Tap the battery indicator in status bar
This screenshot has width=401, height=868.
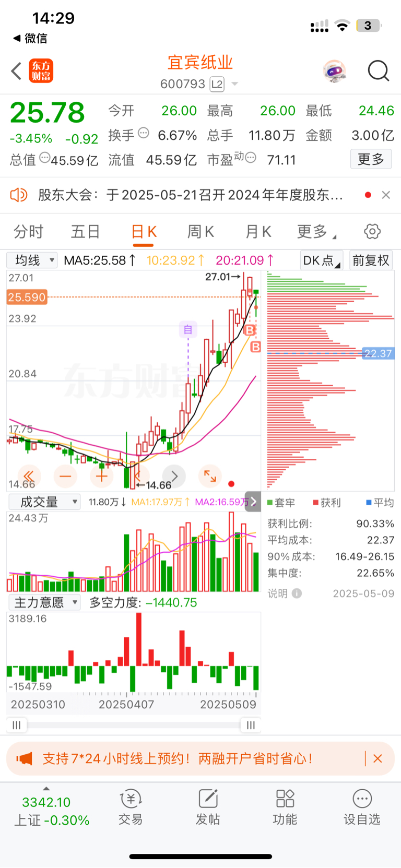pyautogui.click(x=369, y=26)
